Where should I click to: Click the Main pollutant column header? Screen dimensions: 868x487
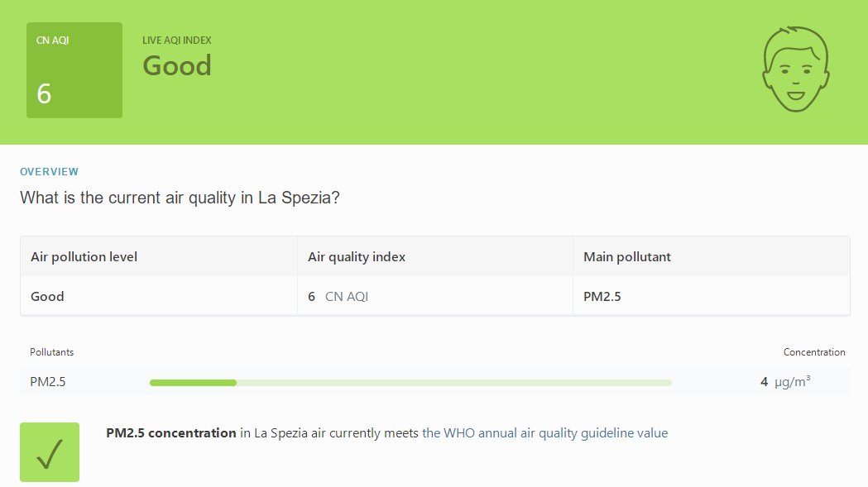point(626,257)
